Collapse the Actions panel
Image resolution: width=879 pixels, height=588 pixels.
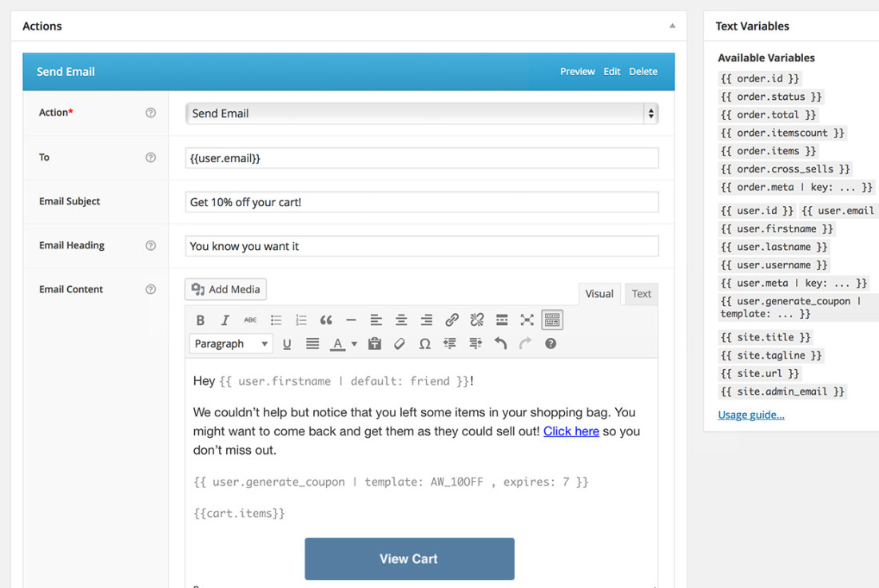point(672,26)
